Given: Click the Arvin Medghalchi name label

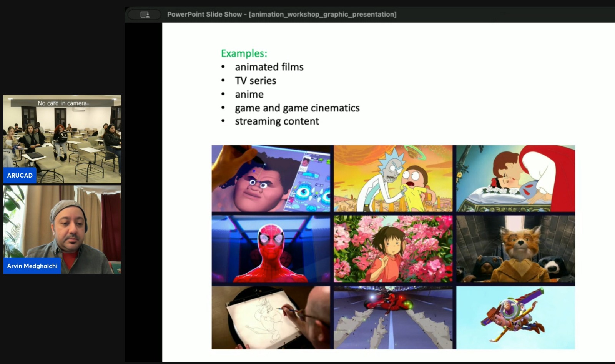Looking at the screenshot, I should tap(32, 266).
